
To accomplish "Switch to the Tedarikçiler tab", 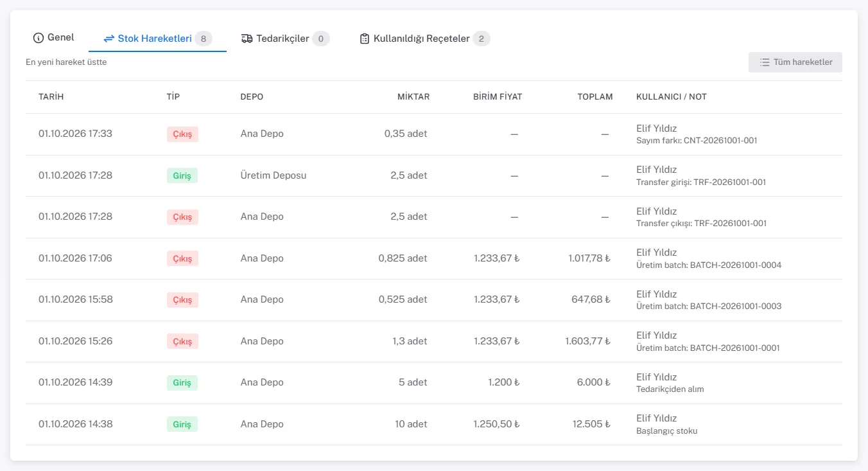I will tap(285, 39).
